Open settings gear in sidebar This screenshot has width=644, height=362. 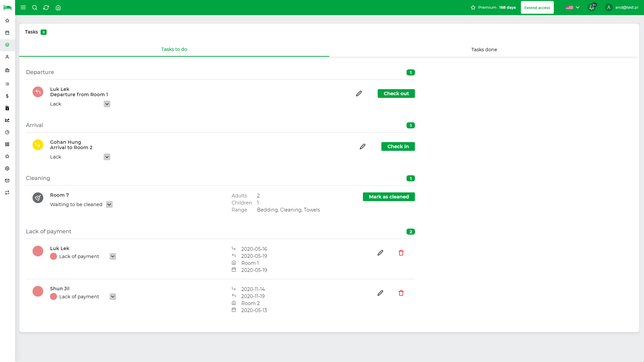coord(7,169)
